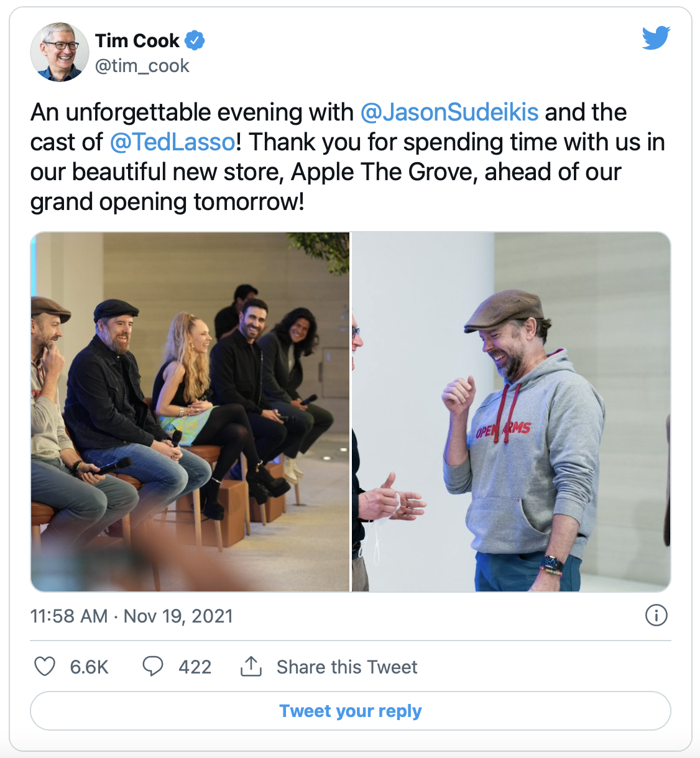Click the Tweet your reply button
Image resolution: width=700 pixels, height=758 pixels.
tap(351, 711)
